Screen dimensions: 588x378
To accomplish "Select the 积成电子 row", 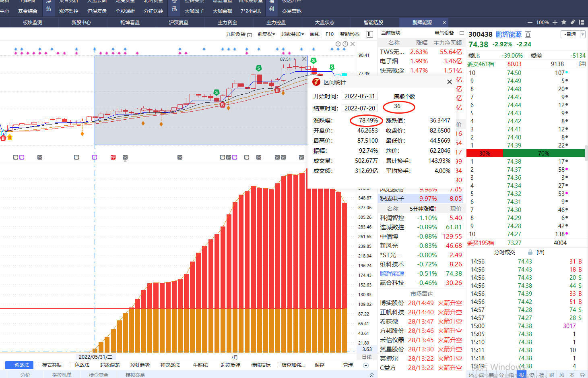I will tap(421, 199).
